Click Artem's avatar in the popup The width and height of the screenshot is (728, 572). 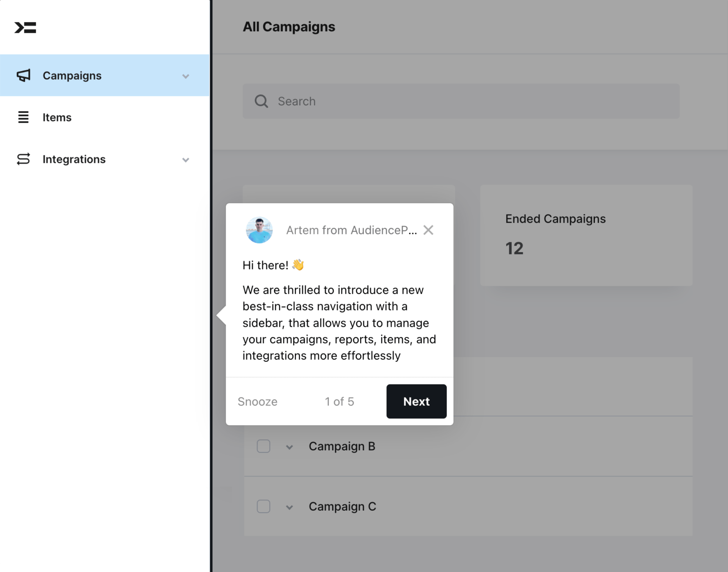pyautogui.click(x=259, y=230)
